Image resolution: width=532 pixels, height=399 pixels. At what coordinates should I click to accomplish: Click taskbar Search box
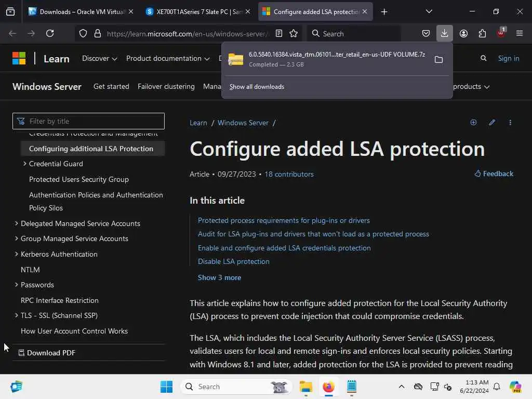coord(236,387)
